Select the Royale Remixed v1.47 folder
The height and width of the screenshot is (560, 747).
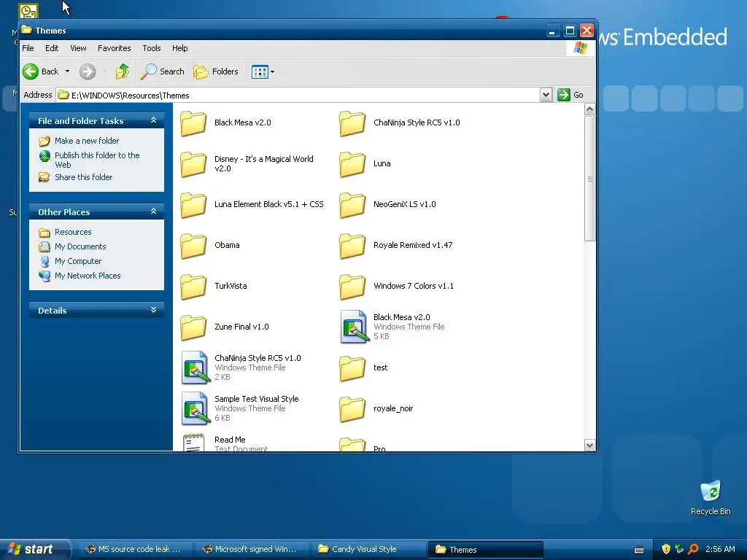pos(352,246)
